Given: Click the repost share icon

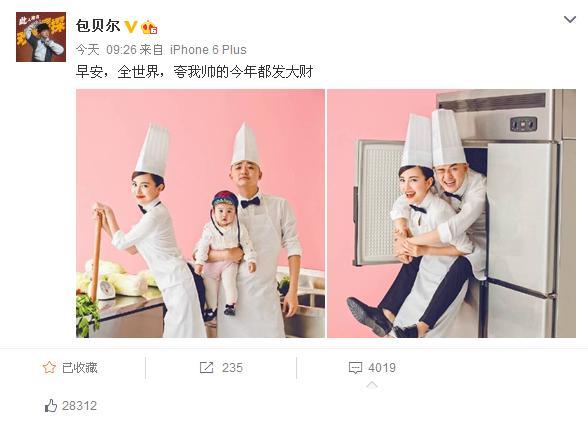Looking at the screenshot, I should point(206,368).
